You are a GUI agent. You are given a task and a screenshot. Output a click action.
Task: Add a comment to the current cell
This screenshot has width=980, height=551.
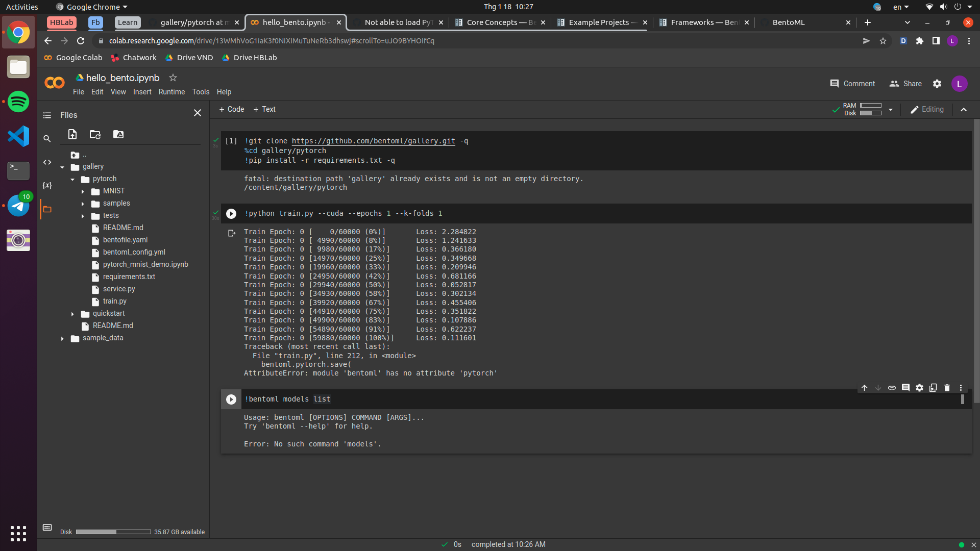click(x=906, y=388)
